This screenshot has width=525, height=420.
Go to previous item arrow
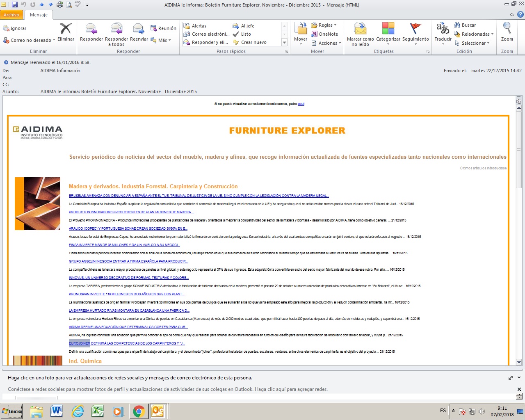tap(41, 5)
